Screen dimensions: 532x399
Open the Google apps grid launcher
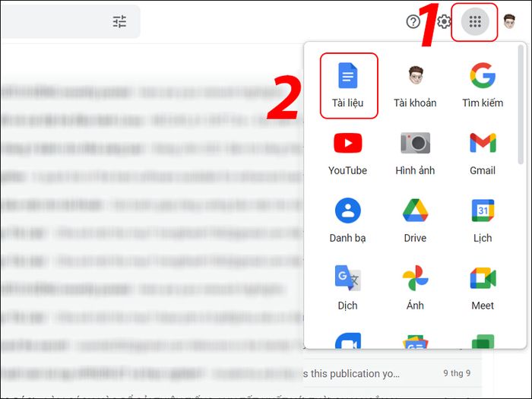[475, 22]
